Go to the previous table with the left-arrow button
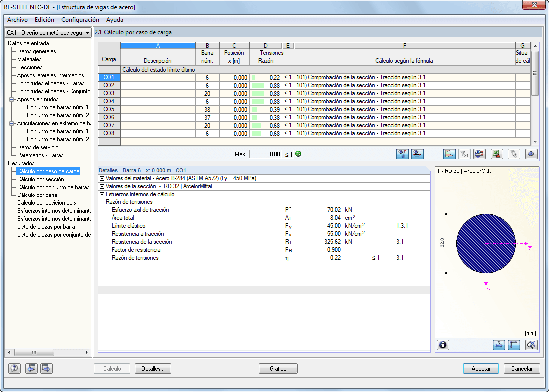This screenshot has width=549, height=392. coord(31,368)
